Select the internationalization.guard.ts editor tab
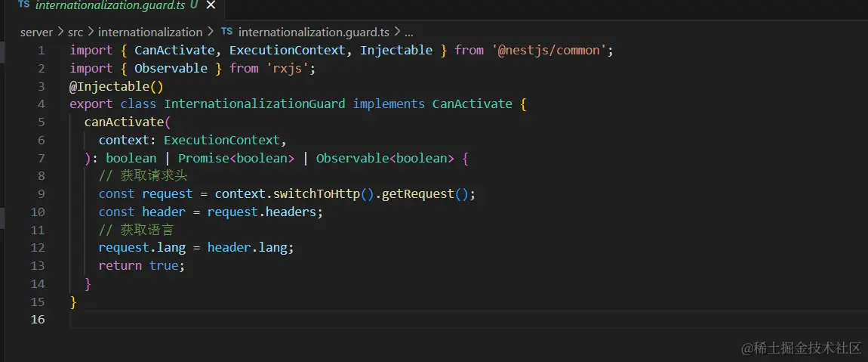868x362 pixels. 113,5
